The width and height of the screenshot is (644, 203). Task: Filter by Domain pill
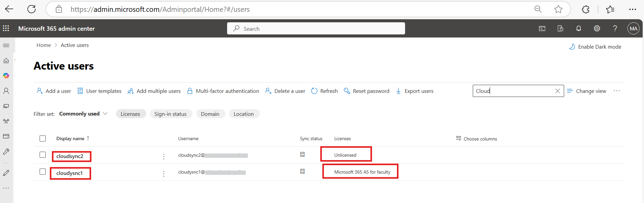(x=210, y=114)
